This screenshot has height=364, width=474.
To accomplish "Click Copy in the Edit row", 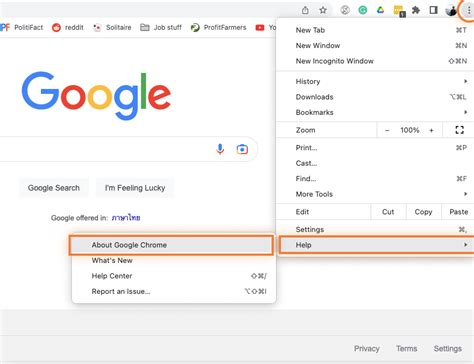I will coord(423,212).
